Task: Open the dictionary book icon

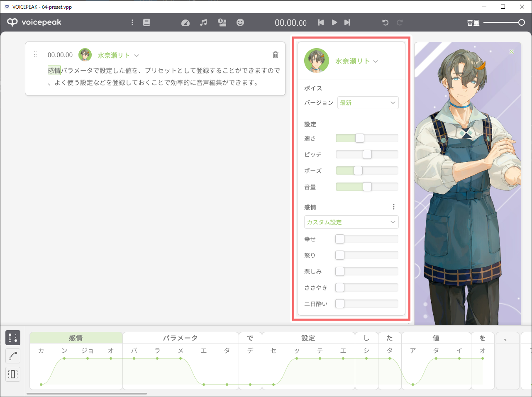Action: click(x=146, y=22)
